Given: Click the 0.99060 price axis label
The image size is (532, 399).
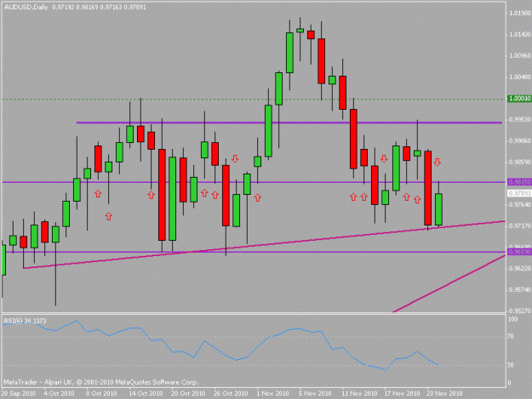Looking at the screenshot, I should click(x=519, y=140).
